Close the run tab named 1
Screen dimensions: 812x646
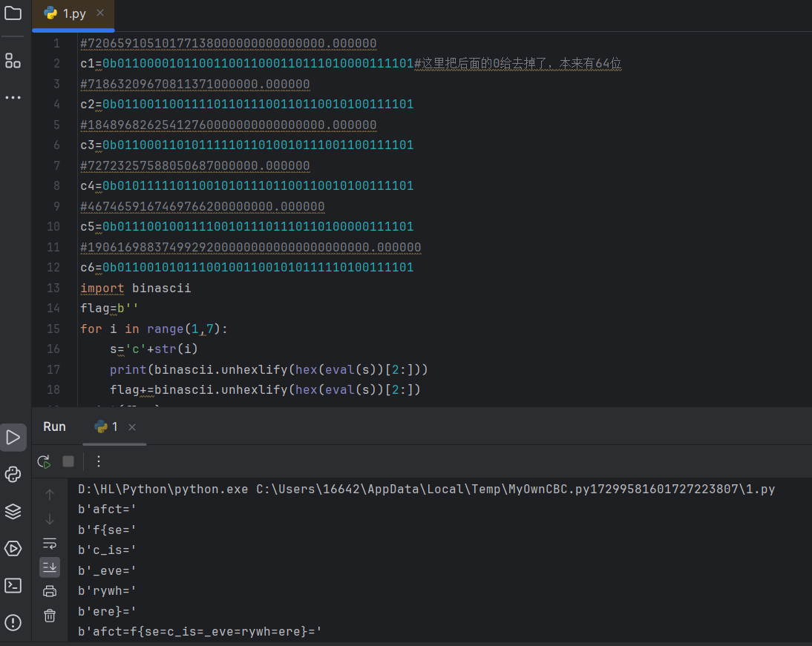point(132,427)
